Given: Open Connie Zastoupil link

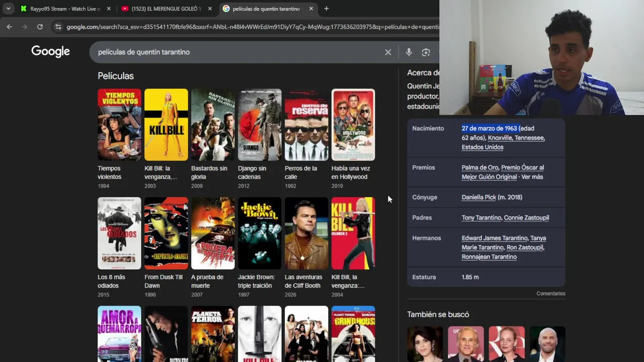Looking at the screenshot, I should (526, 218).
